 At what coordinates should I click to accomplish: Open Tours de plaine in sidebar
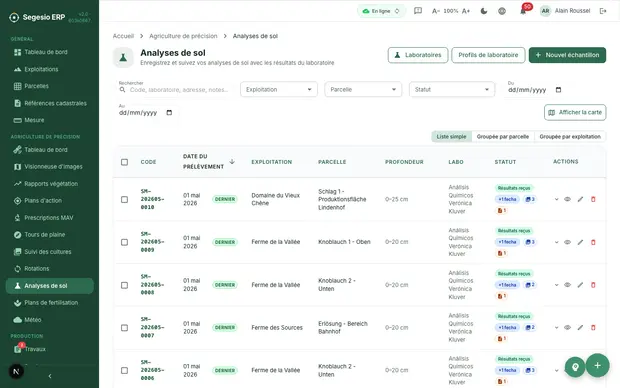click(x=50, y=235)
